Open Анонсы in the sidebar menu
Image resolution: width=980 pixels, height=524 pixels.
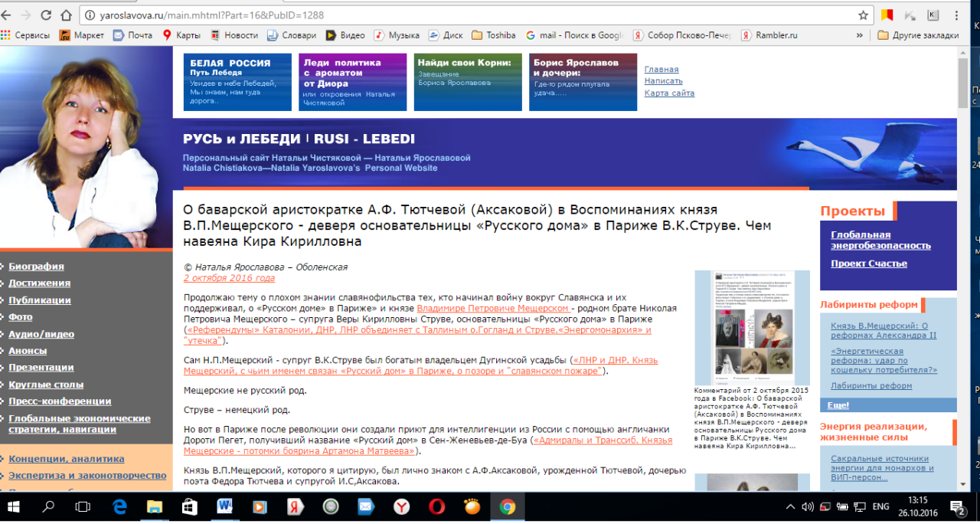point(28,351)
